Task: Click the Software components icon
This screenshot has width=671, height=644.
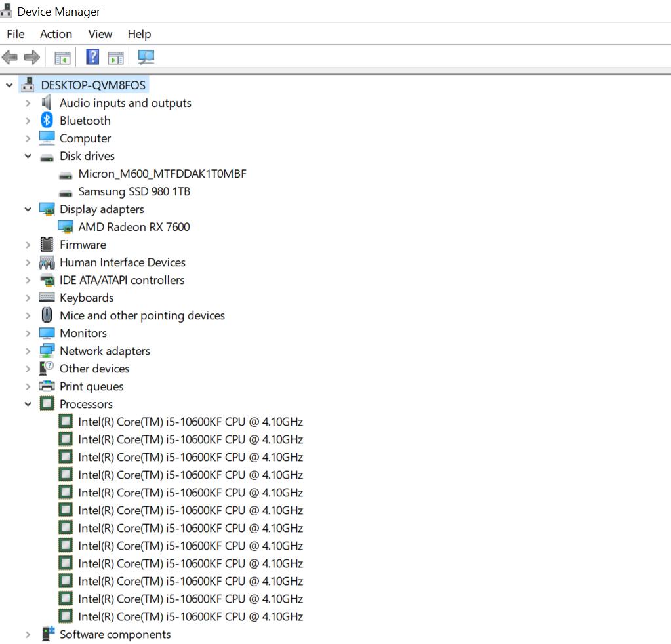Action: pyautogui.click(x=48, y=634)
